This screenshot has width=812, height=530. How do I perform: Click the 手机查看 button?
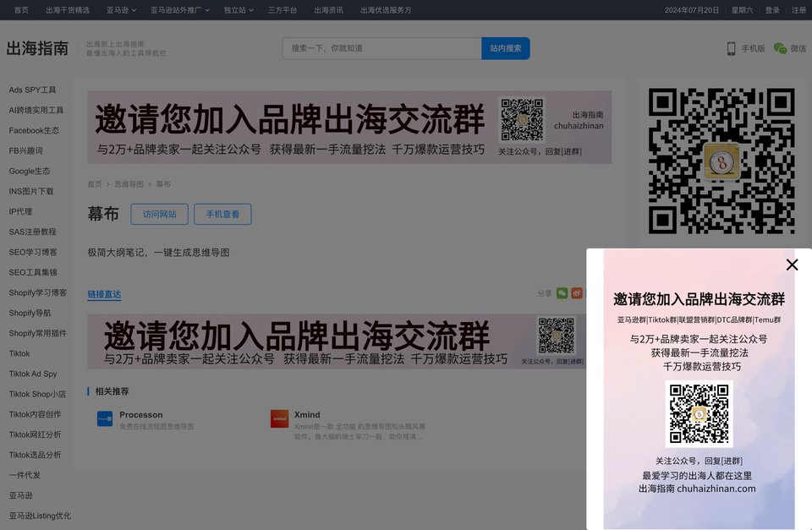[x=222, y=214]
